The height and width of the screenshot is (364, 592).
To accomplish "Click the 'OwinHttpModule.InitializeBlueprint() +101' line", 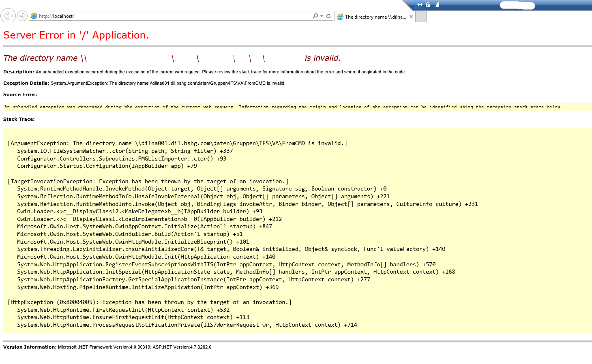I will (133, 242).
